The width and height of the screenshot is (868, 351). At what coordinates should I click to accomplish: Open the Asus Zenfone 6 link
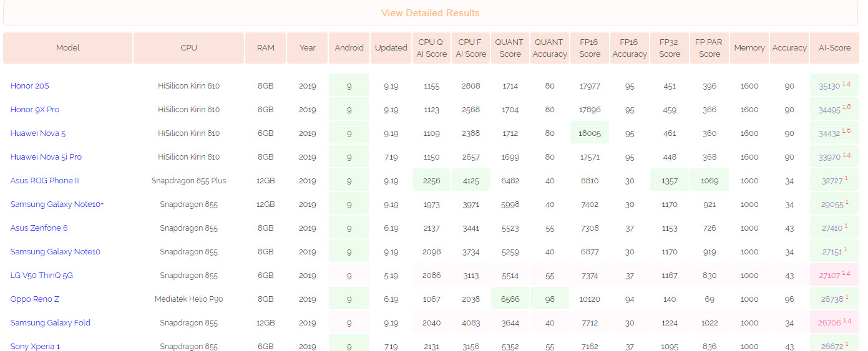pos(39,228)
